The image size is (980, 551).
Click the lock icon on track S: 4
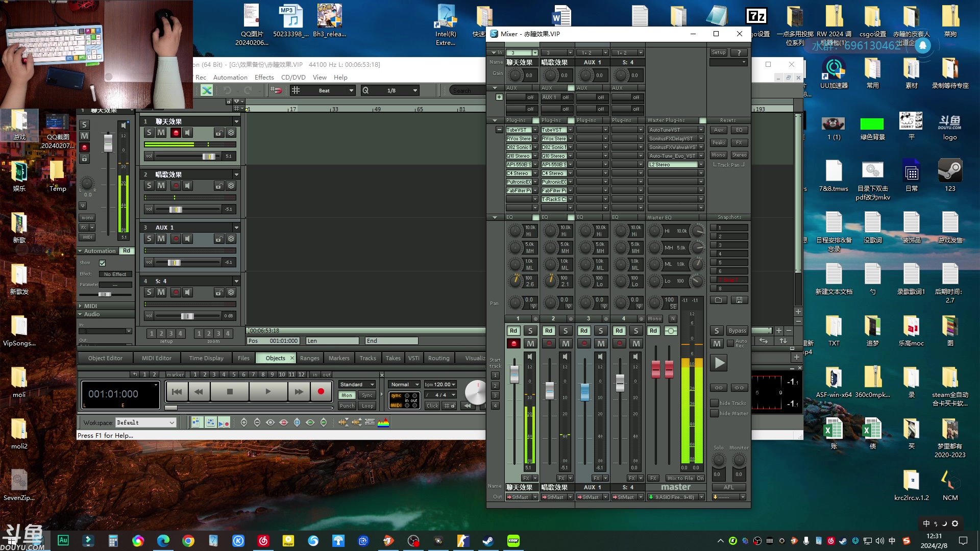pyautogui.click(x=218, y=292)
